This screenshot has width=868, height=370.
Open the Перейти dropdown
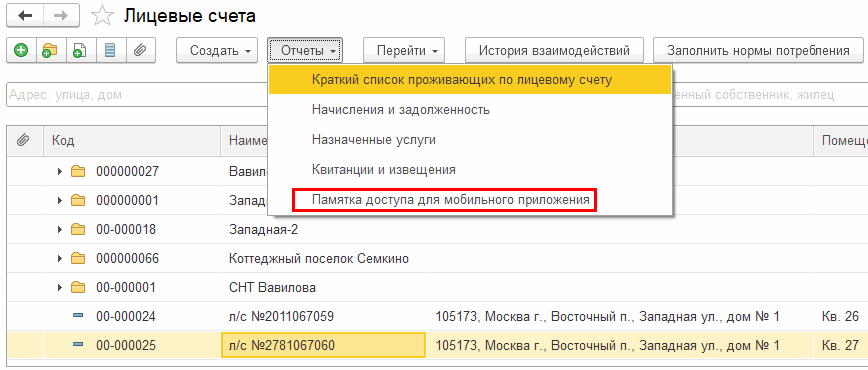404,51
